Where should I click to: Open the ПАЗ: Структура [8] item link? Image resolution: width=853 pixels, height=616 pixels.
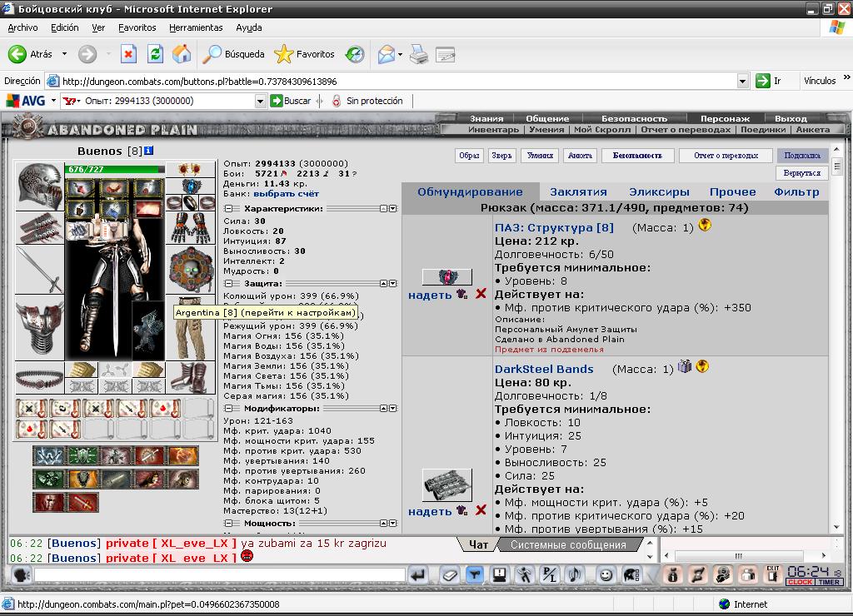[554, 227]
